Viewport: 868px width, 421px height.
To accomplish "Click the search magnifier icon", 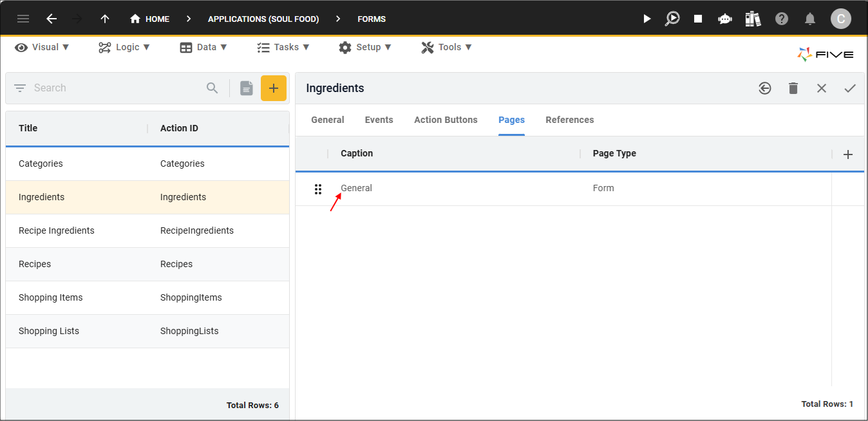I will pyautogui.click(x=212, y=88).
